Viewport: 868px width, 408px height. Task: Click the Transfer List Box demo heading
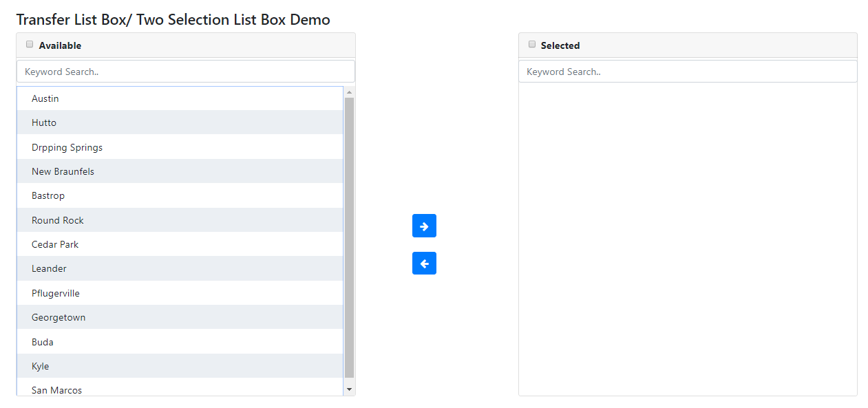pos(173,19)
